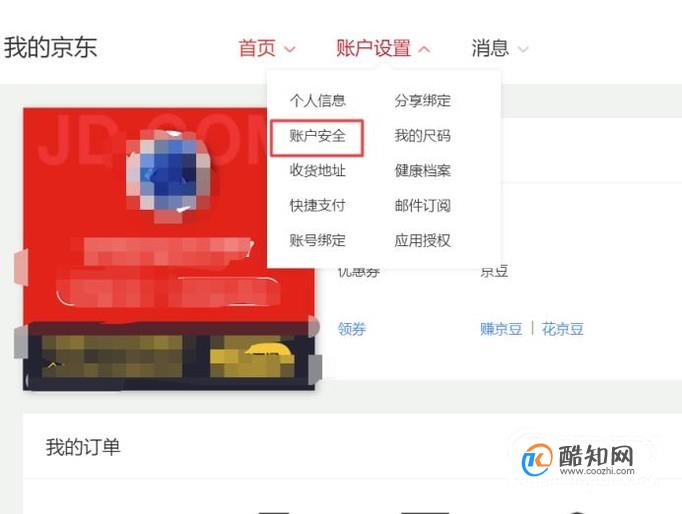The width and height of the screenshot is (682, 514).
Task: Click the 领券 link
Action: tap(352, 329)
